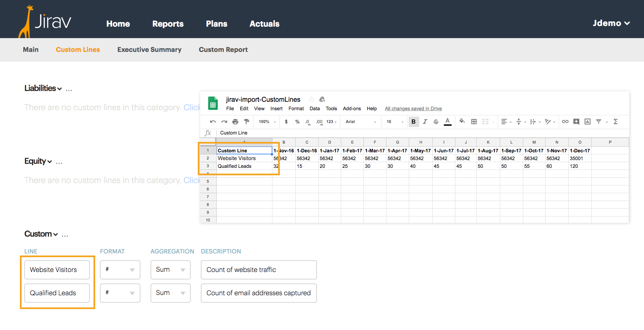
Task: Click the insert chart icon
Action: [588, 122]
